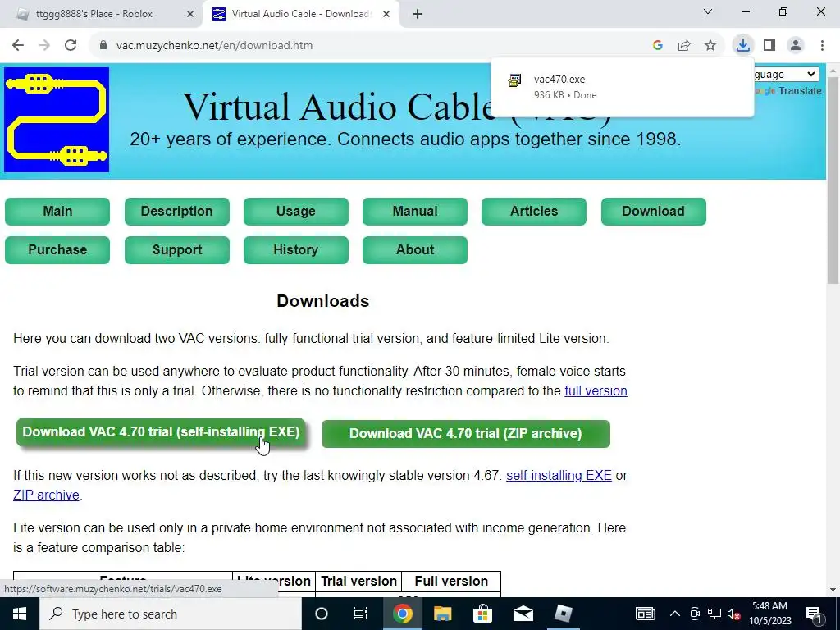Show hidden tray icons chevron
The height and width of the screenshot is (630, 840).
(675, 614)
